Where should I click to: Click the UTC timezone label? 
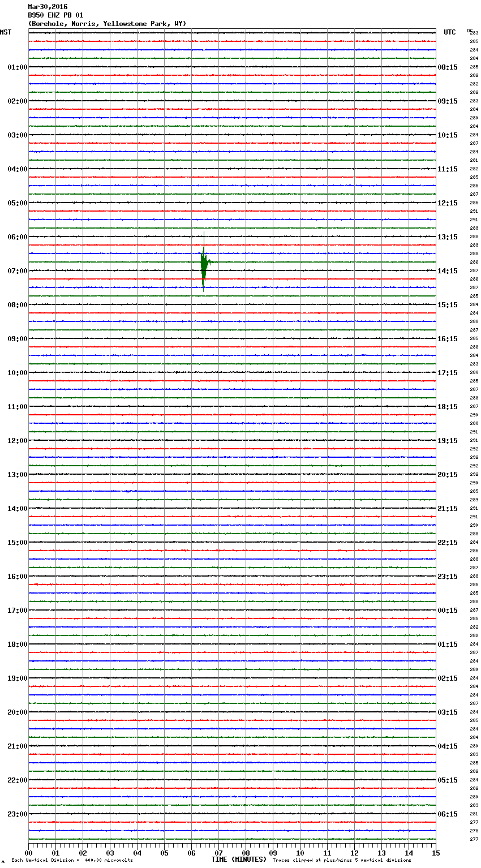(x=450, y=32)
